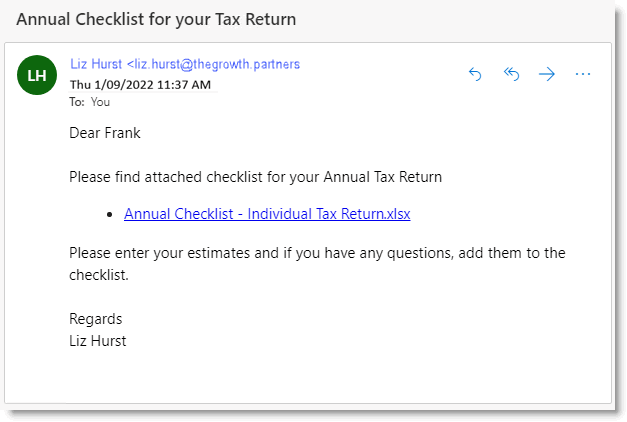Click the 'To:' label in the header
The height and width of the screenshot is (422, 627).
click(x=77, y=101)
